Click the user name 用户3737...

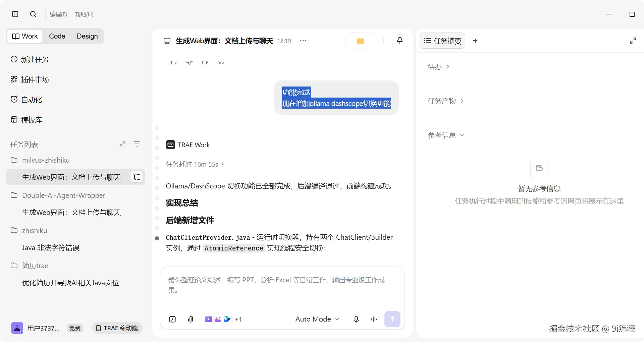click(44, 328)
